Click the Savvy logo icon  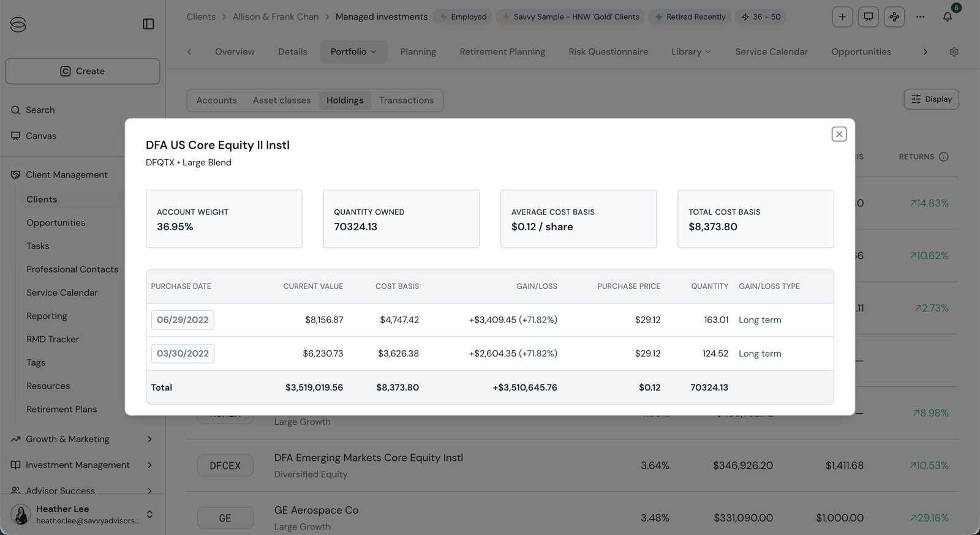18,24
